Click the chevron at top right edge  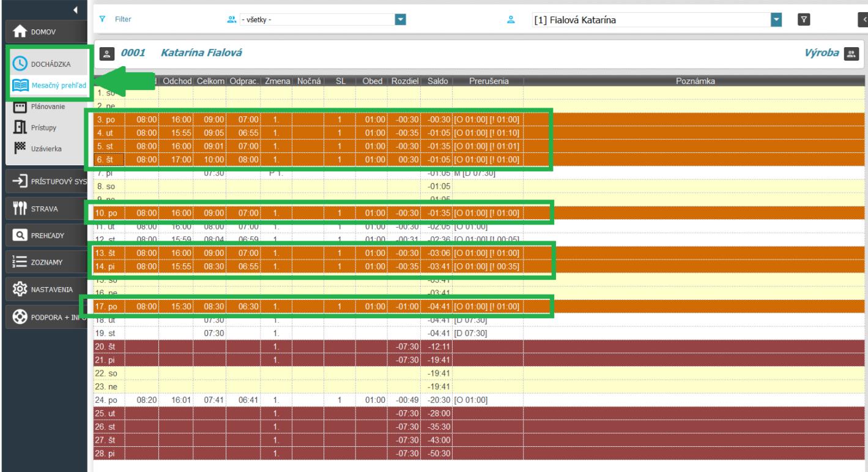864,20
